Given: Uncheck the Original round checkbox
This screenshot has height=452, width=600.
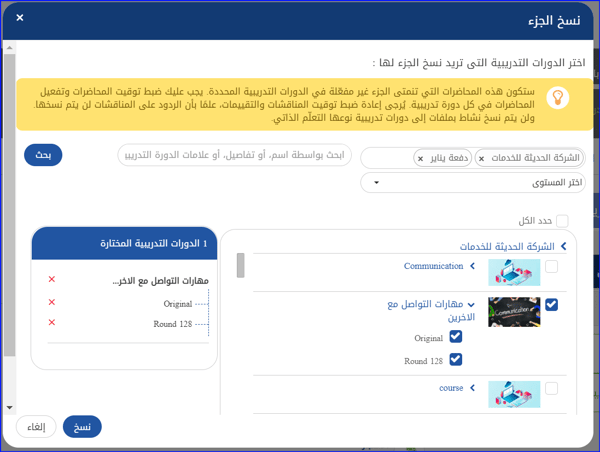Looking at the screenshot, I should [456, 337].
